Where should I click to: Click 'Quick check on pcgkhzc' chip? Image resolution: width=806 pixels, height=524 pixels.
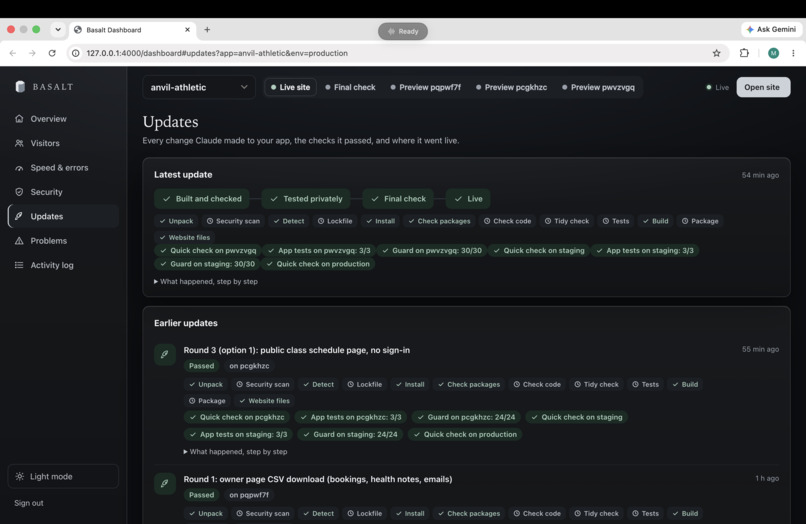point(237,417)
